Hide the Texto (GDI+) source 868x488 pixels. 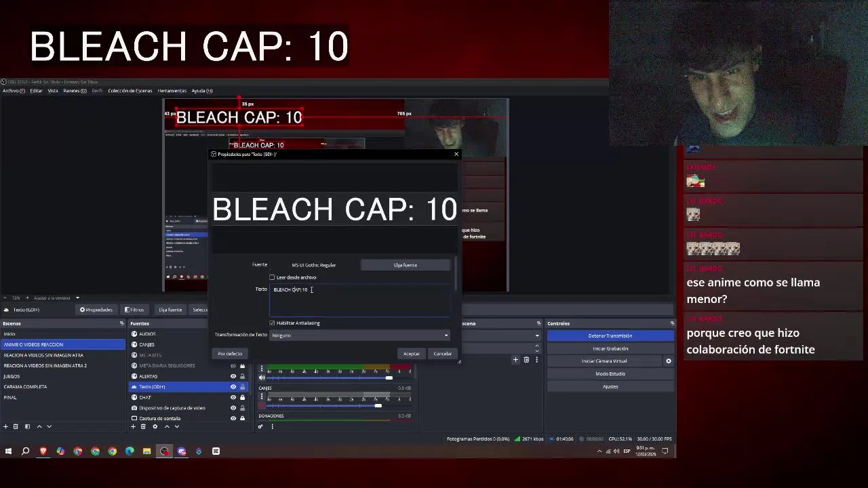(x=233, y=387)
